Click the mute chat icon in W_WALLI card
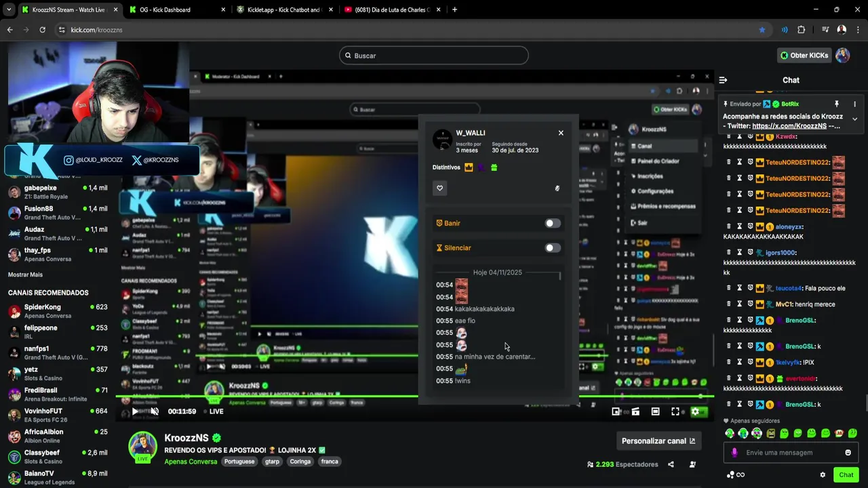 [557, 188]
